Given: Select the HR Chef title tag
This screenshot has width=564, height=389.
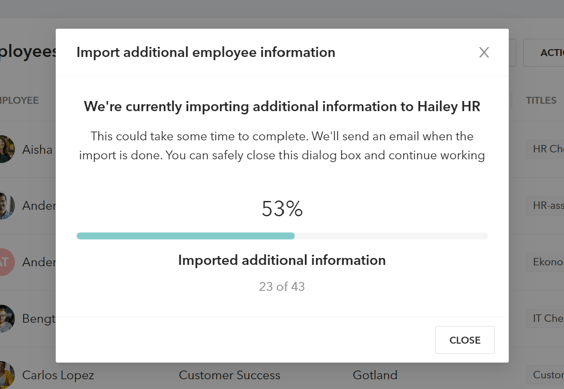Looking at the screenshot, I should [545, 149].
